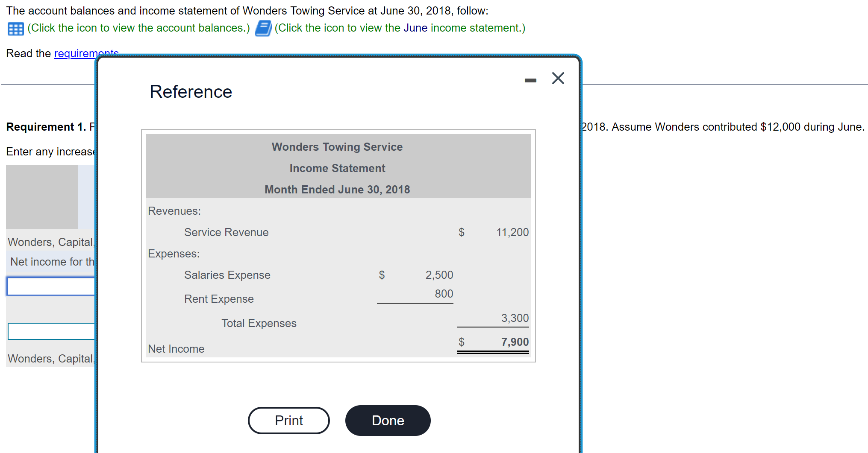Click the Rent Expense amount 800
The height and width of the screenshot is (453, 868).
(x=443, y=294)
